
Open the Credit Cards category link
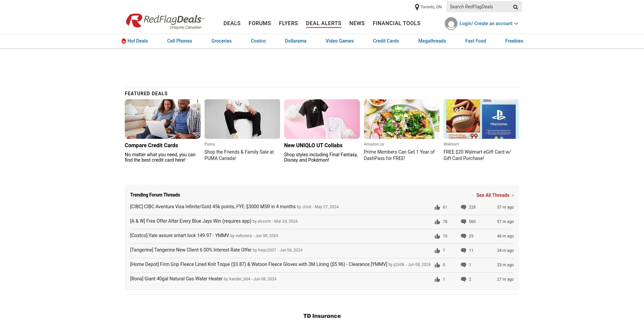386,41
